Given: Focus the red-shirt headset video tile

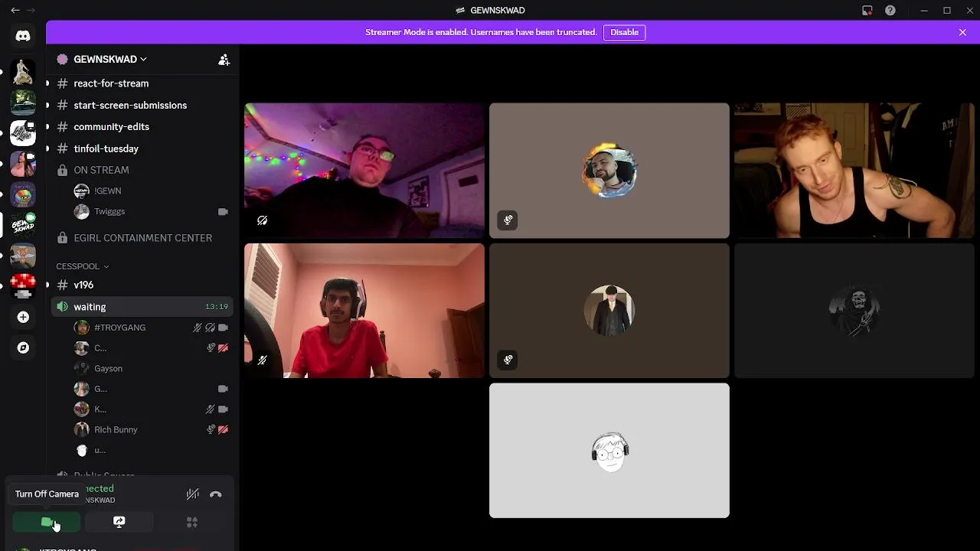Looking at the screenshot, I should tap(364, 311).
